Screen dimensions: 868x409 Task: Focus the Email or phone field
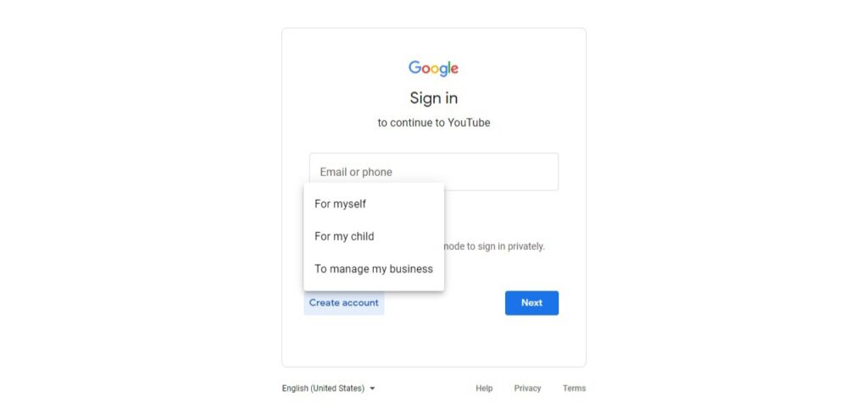[x=433, y=172]
